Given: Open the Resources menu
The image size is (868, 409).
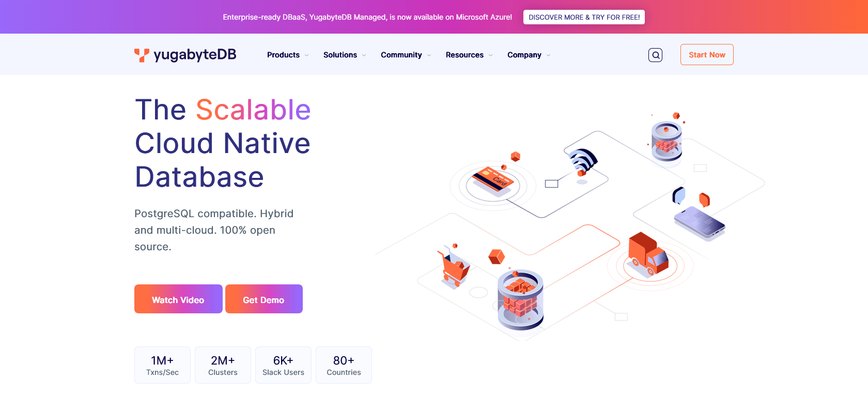Looking at the screenshot, I should pos(464,55).
